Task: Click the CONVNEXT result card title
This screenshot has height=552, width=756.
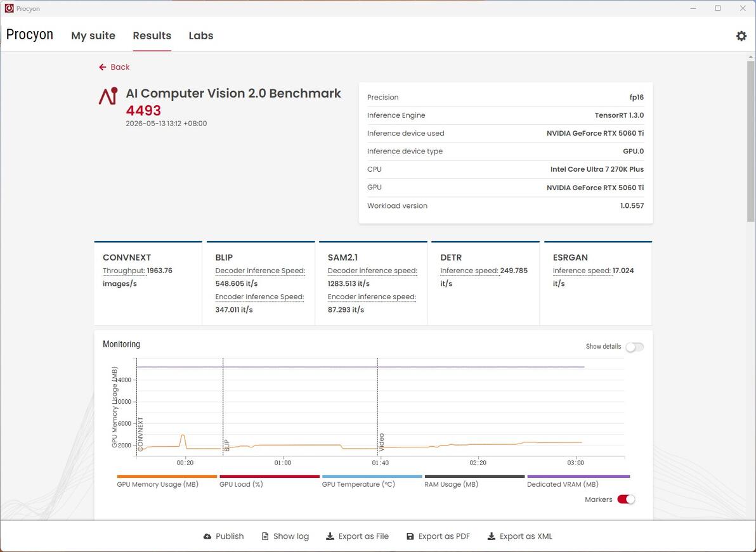Action: coord(127,258)
